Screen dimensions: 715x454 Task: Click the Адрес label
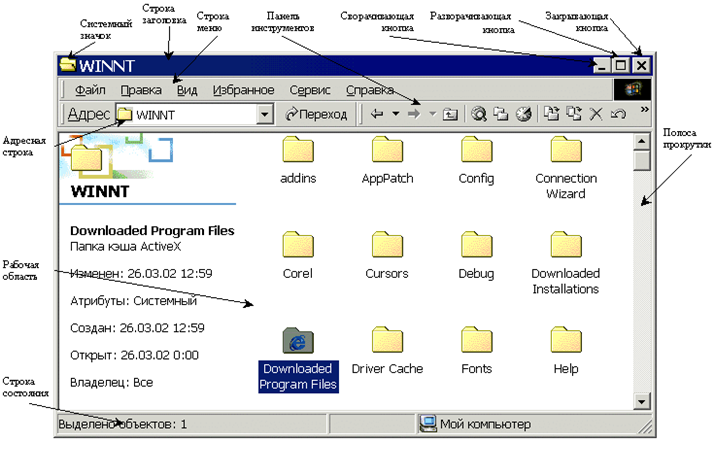point(88,114)
